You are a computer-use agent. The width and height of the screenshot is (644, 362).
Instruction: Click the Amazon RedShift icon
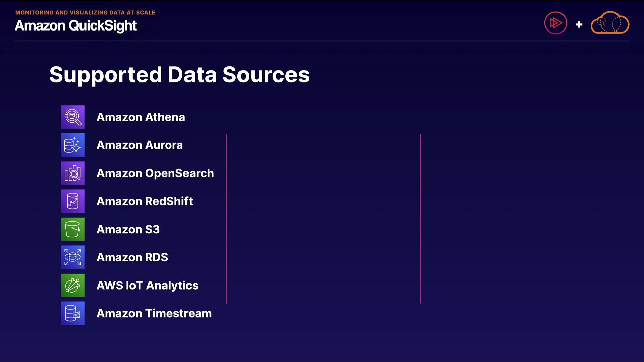72,201
